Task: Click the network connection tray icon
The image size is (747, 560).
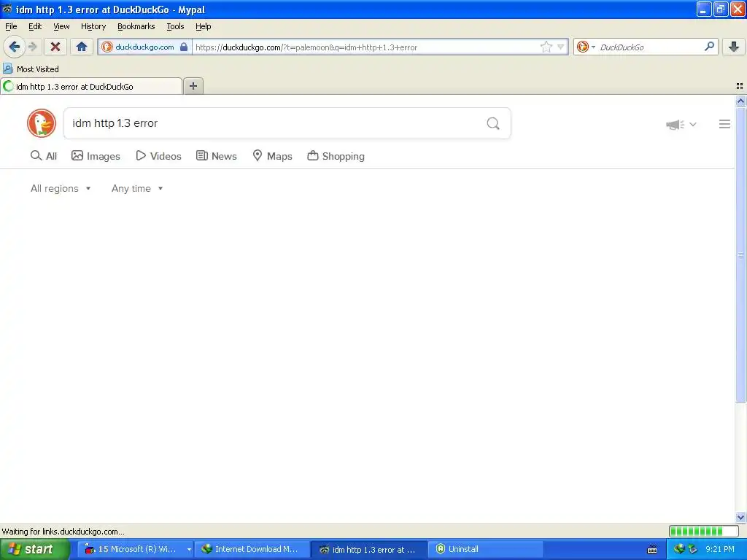Action: point(692,549)
